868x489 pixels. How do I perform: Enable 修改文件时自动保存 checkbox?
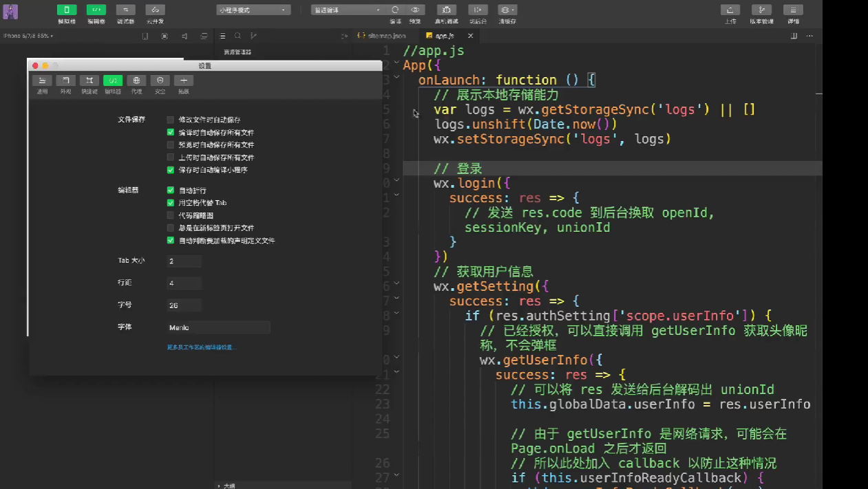point(171,120)
